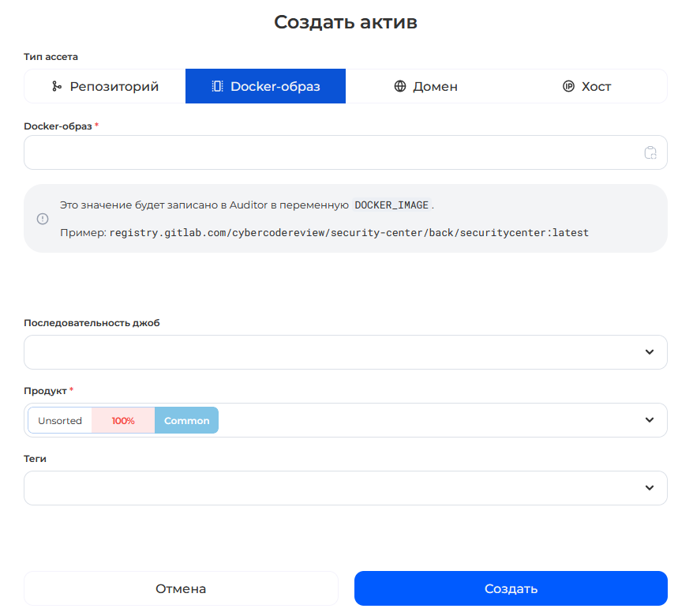Switch to the Репозиторий asset type
The height and width of the screenshot is (616, 693).
[x=105, y=87]
